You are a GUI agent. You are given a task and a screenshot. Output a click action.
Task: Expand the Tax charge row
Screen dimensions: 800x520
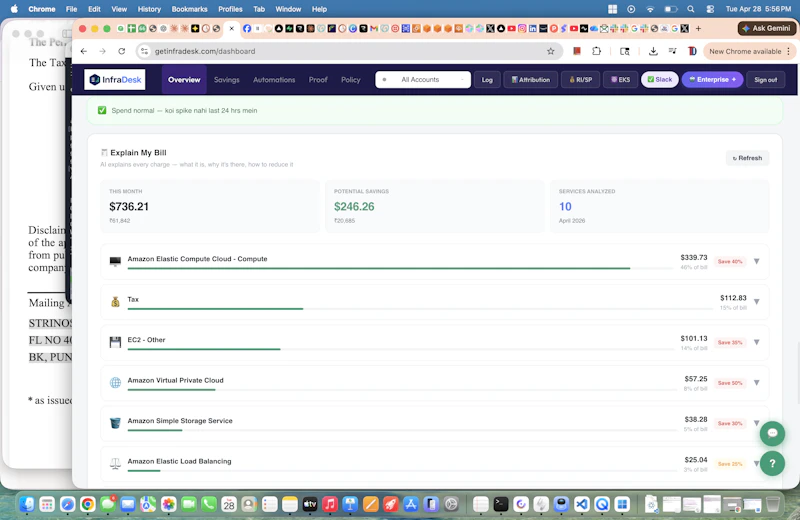tap(757, 302)
